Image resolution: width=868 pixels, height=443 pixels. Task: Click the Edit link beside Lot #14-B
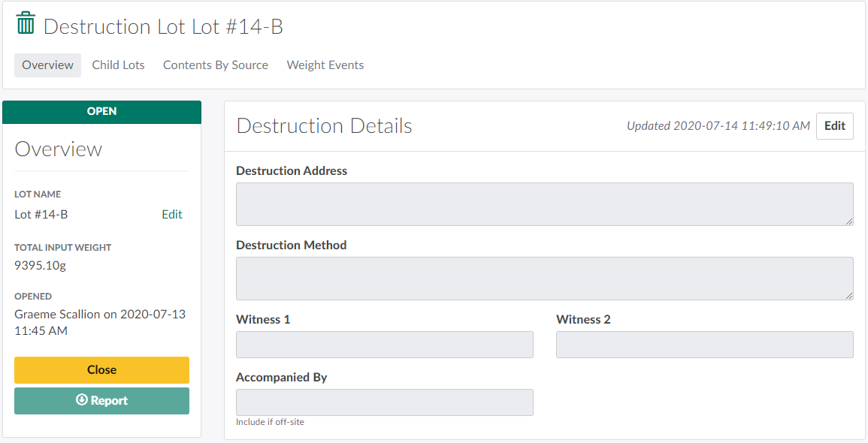click(x=172, y=215)
